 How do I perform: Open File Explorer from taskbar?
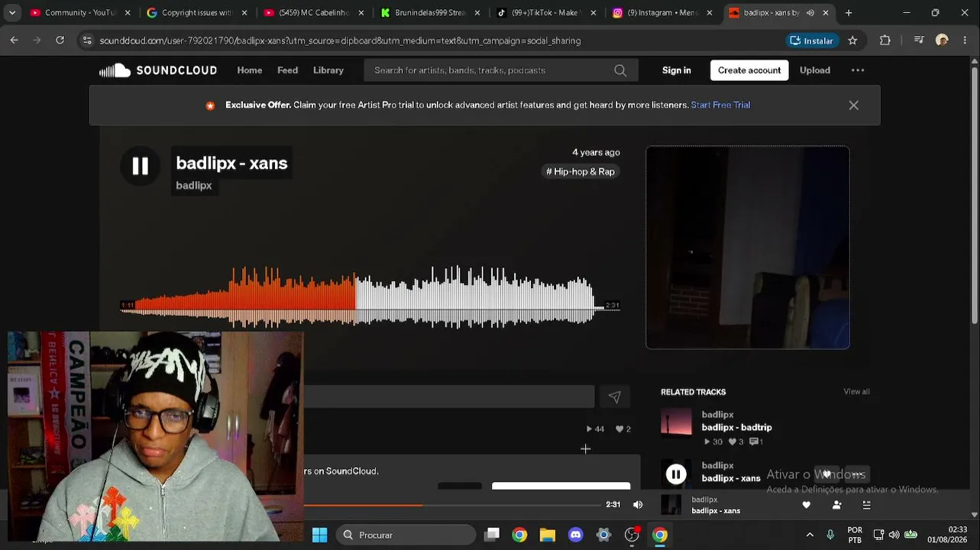(548, 535)
